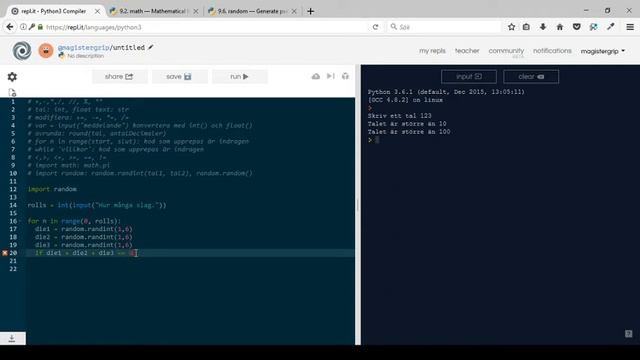Open the browser downloads arrow
The height and width of the screenshot is (360, 640).
click(x=543, y=27)
